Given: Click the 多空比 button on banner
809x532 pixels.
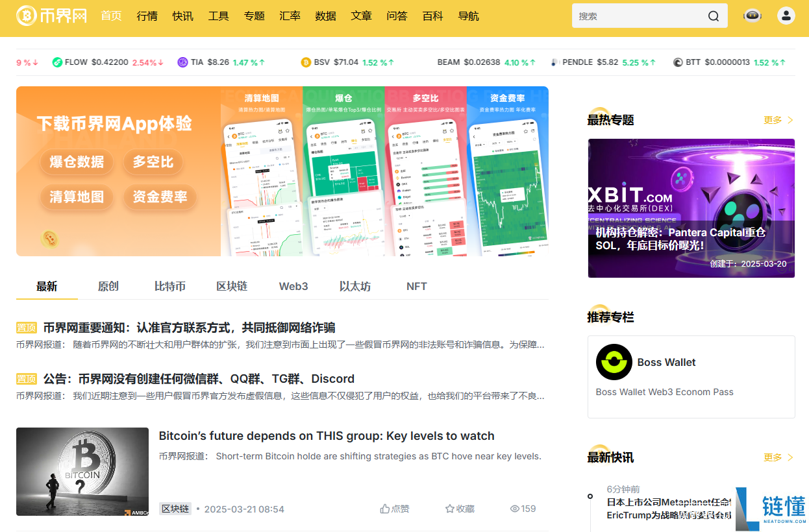Looking at the screenshot, I should [x=153, y=162].
